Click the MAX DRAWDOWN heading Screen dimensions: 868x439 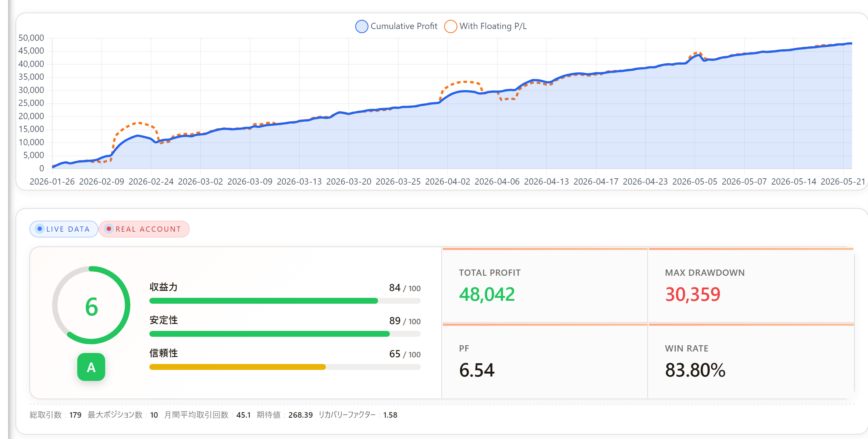coord(705,273)
